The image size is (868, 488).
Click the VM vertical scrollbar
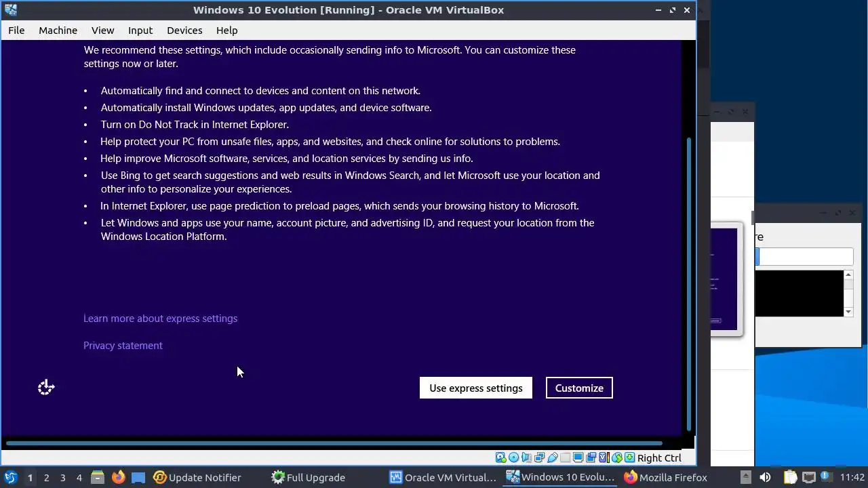(689, 285)
